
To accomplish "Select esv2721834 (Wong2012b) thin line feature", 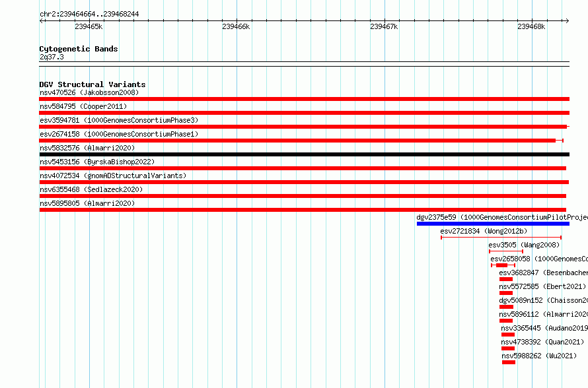I will click(x=501, y=238).
